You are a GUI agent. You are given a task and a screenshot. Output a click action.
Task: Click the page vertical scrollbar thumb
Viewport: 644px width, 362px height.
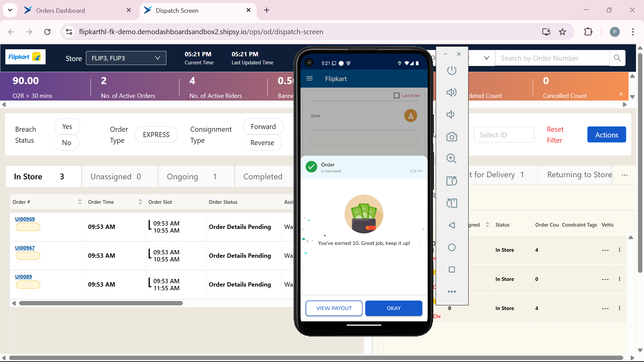(x=640, y=163)
